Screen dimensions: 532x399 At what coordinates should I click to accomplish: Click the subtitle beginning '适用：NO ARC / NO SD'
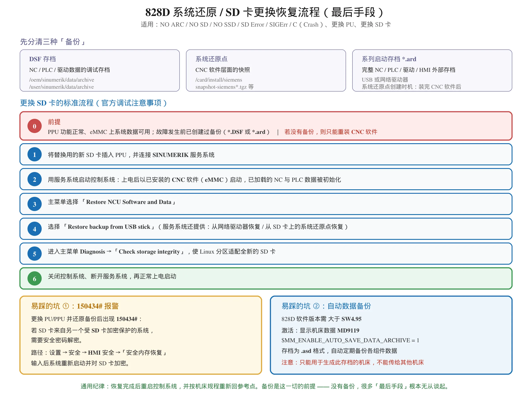[266, 24]
